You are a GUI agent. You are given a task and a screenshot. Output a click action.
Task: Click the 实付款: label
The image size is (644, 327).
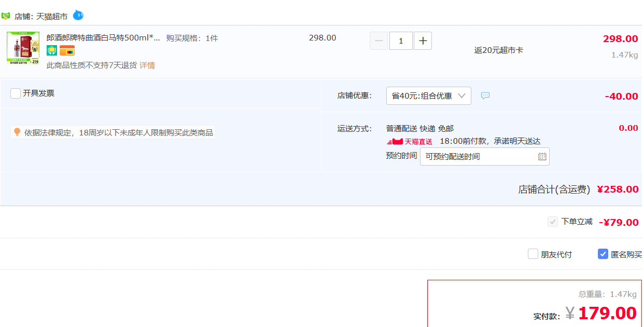[x=547, y=316]
